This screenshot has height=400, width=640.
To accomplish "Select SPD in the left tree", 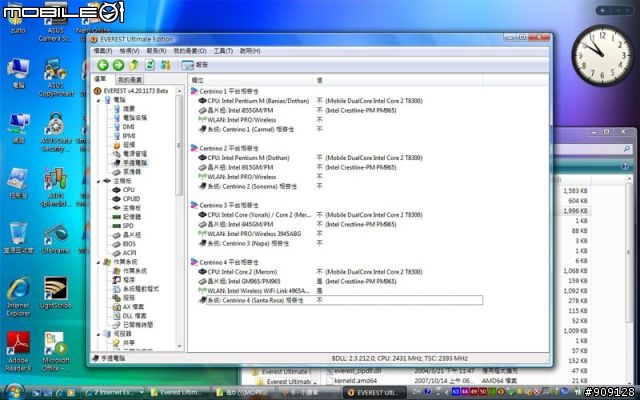I will pos(128,226).
